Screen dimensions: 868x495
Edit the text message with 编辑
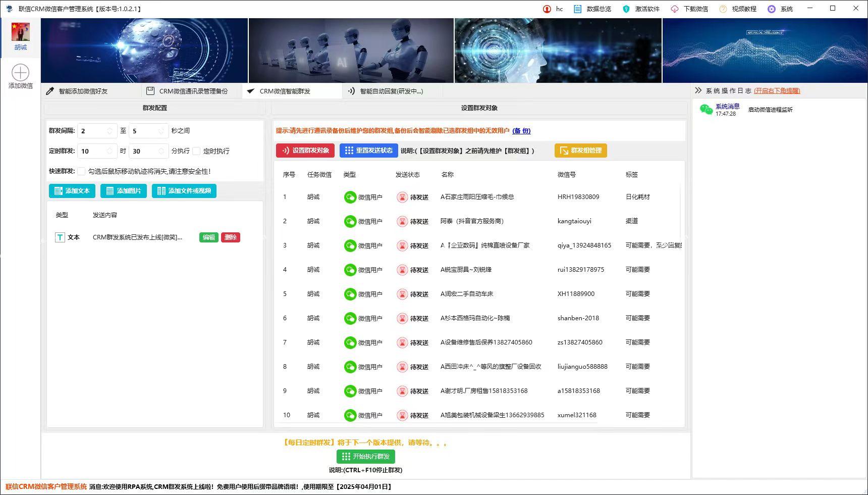pyautogui.click(x=209, y=237)
